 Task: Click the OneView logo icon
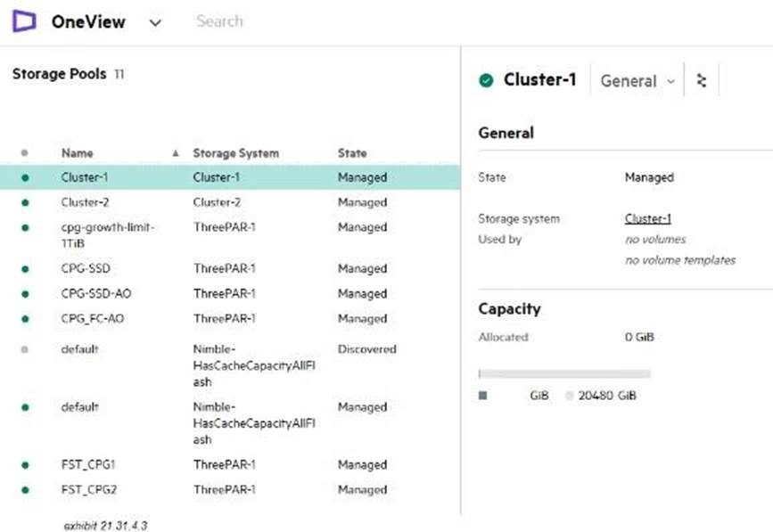coord(24,21)
